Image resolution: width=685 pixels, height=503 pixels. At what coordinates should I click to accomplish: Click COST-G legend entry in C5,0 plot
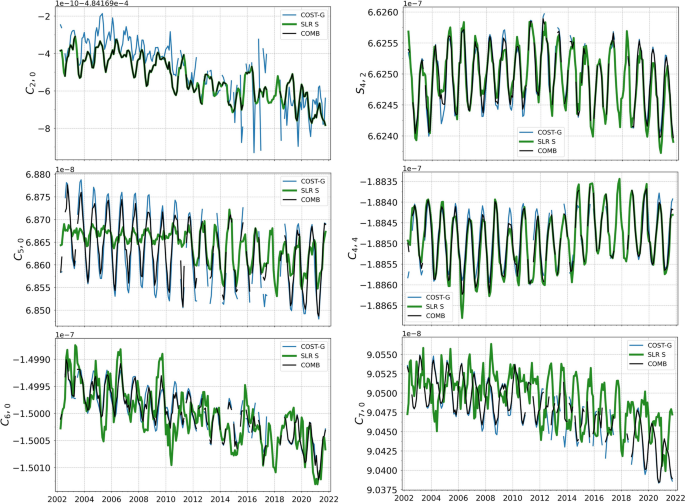(304, 181)
